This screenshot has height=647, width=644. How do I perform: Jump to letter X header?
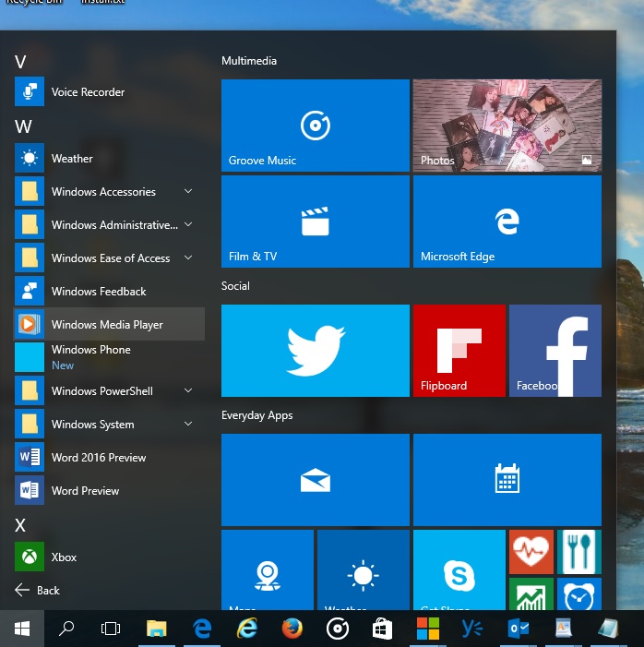coord(20,526)
